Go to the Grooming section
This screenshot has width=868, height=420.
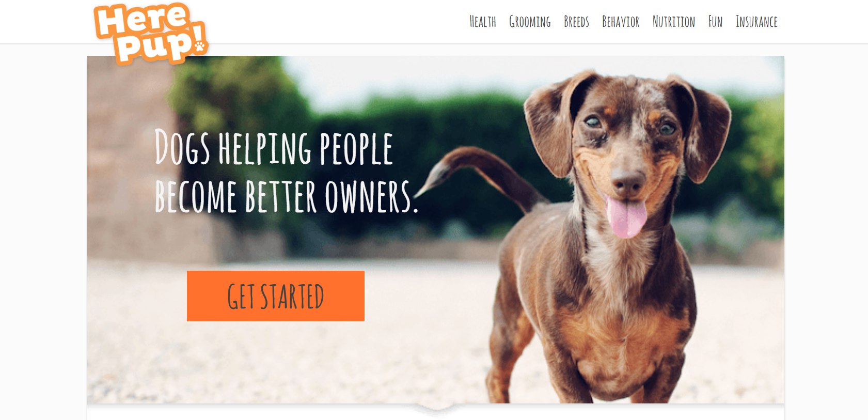(530, 22)
